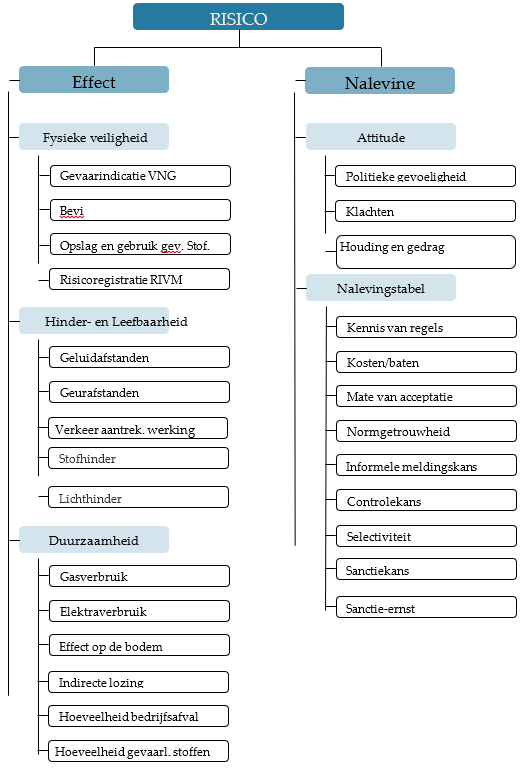
Task: Click the Attitude category header
Action: (x=381, y=137)
